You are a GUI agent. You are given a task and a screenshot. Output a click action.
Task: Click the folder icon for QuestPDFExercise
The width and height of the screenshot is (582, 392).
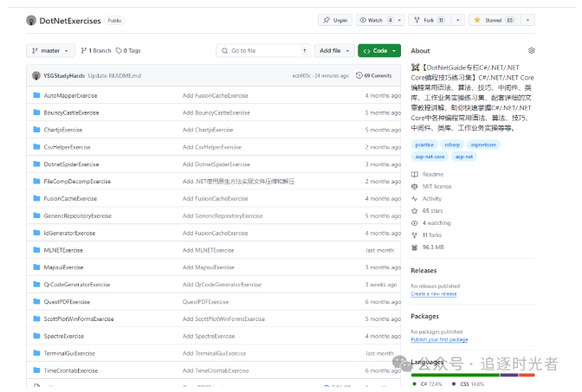coord(36,302)
